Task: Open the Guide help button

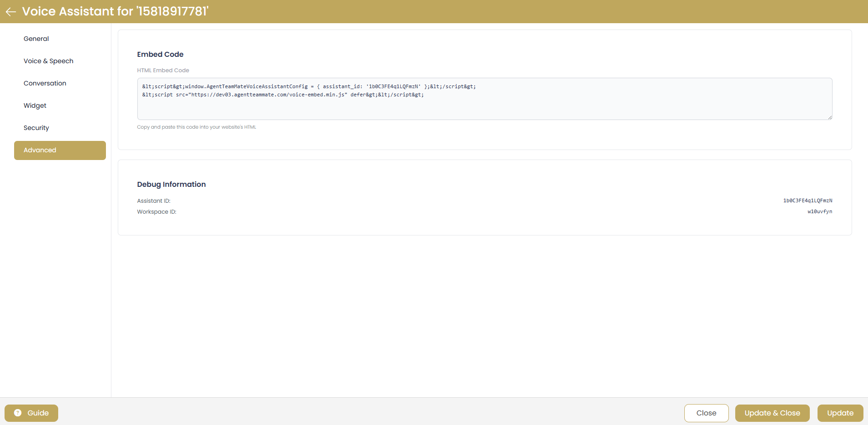Action: coord(31,413)
